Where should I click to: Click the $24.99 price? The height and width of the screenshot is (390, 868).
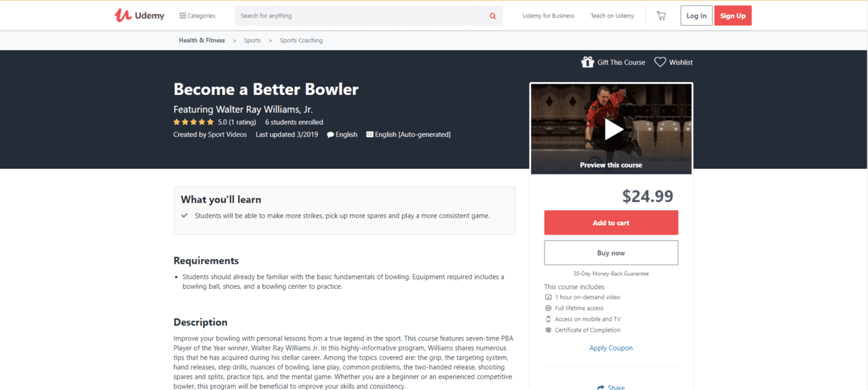pyautogui.click(x=648, y=196)
